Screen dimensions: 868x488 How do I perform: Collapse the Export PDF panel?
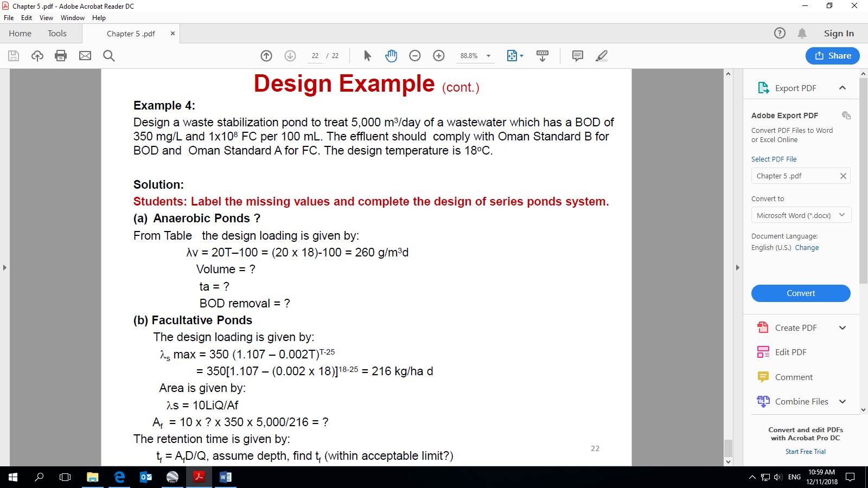[x=842, y=87]
